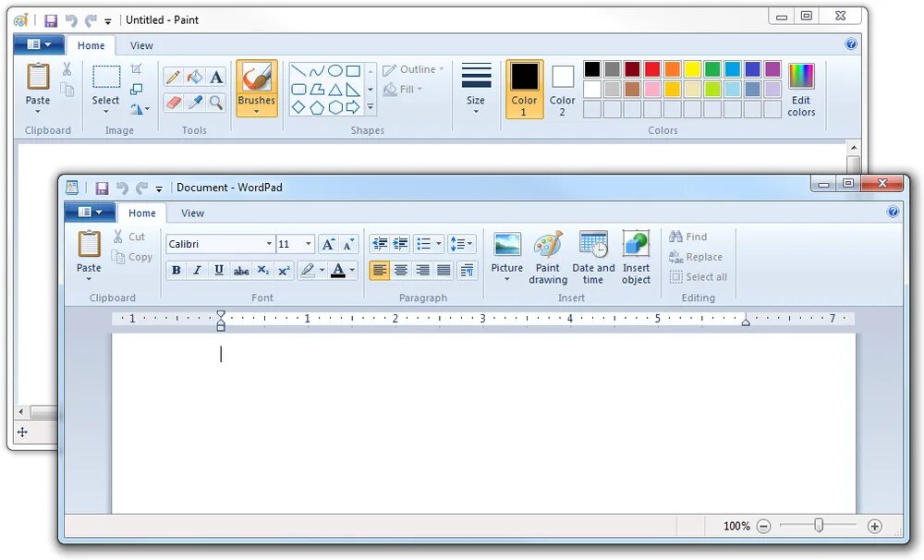Image resolution: width=924 pixels, height=560 pixels.
Task: Toggle Italic formatting in WordPad
Action: click(197, 271)
